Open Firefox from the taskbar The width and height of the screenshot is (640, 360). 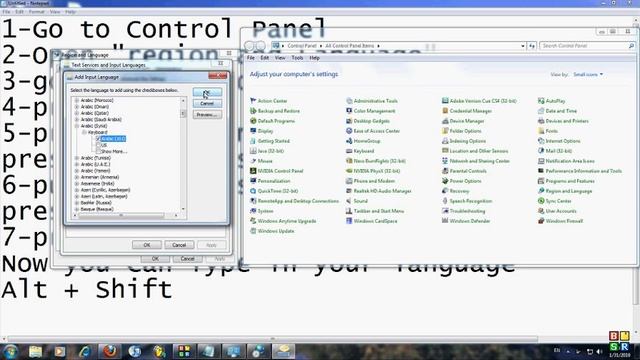coord(109,351)
